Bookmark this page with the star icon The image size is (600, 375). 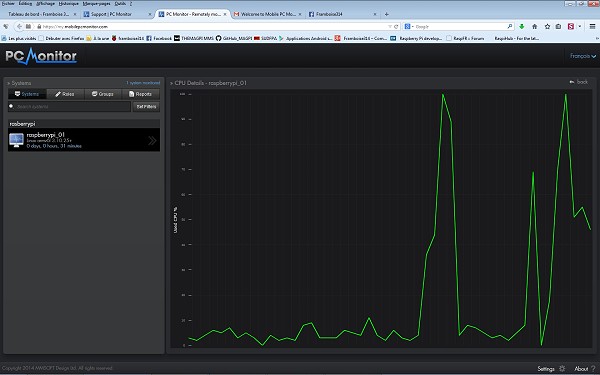[547, 26]
